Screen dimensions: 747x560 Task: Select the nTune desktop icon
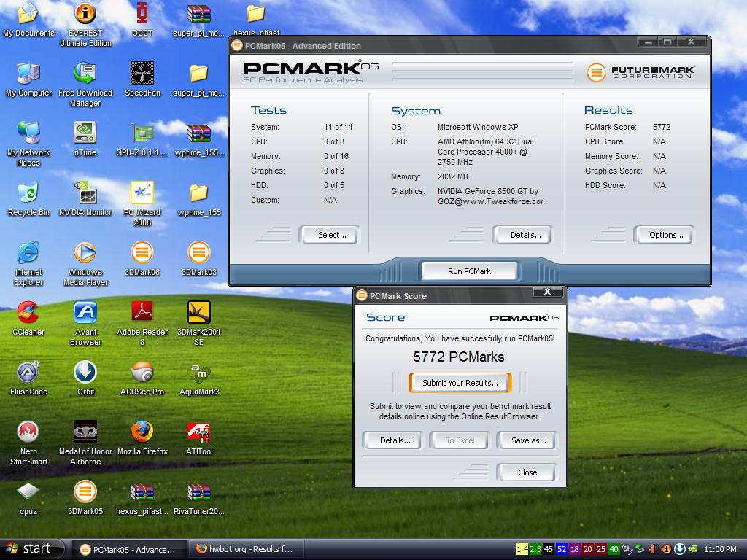[x=85, y=139]
